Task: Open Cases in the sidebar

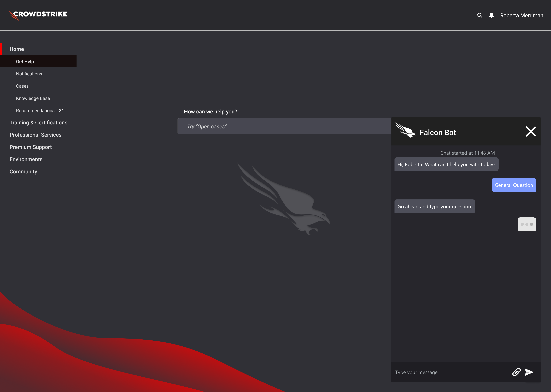Action: (x=22, y=86)
